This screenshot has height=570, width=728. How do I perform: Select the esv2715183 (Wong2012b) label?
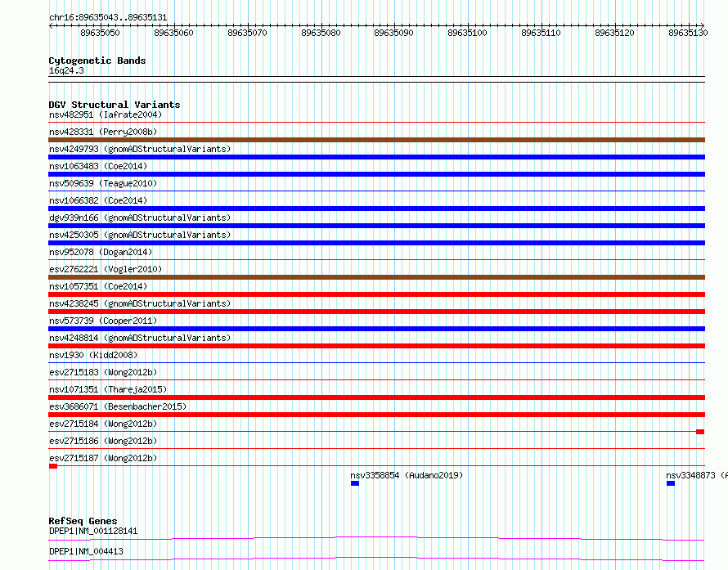pos(103,372)
